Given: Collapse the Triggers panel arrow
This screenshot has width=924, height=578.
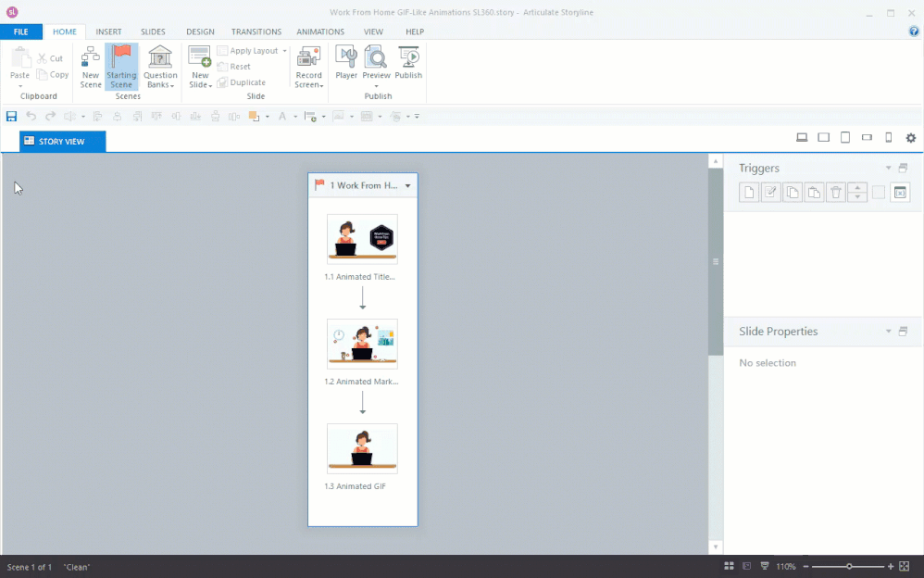Looking at the screenshot, I should tap(888, 168).
